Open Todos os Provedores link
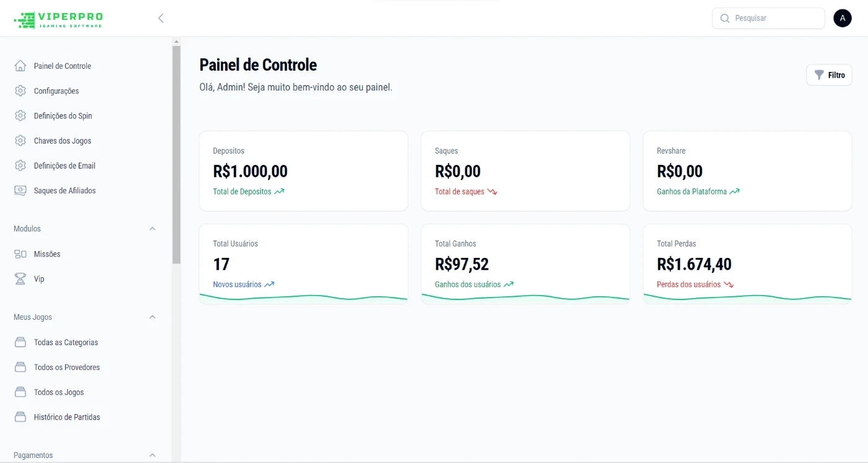The width and height of the screenshot is (868, 463). [67, 368]
